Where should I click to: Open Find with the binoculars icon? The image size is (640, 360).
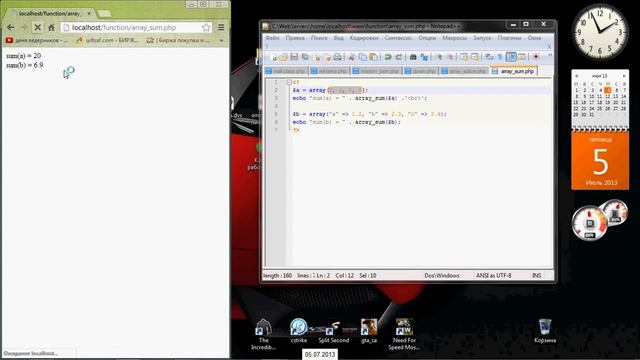413,57
